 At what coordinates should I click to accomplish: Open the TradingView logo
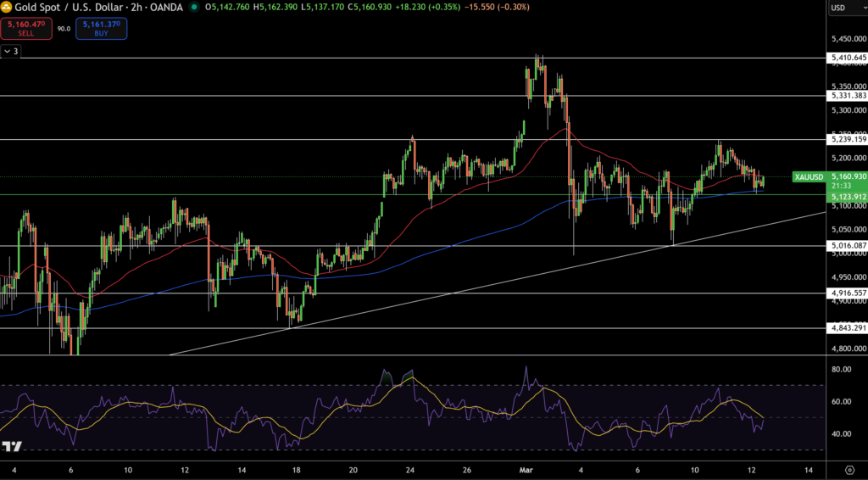(x=12, y=447)
